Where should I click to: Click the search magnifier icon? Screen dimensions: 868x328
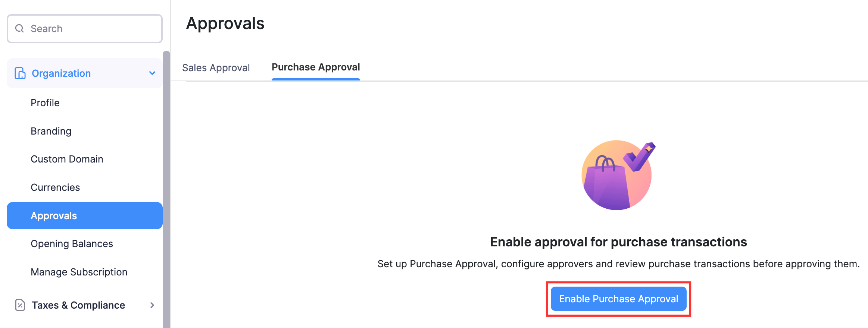[x=19, y=28]
